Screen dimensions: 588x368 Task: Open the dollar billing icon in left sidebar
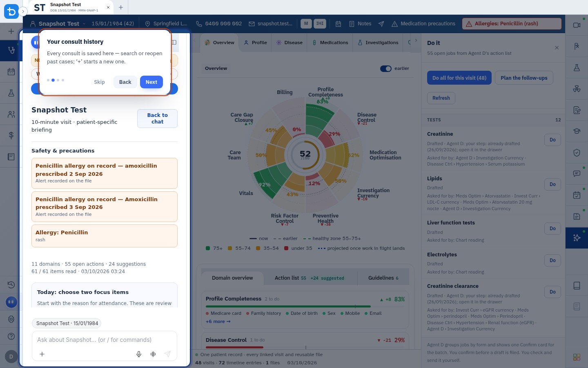(x=11, y=135)
